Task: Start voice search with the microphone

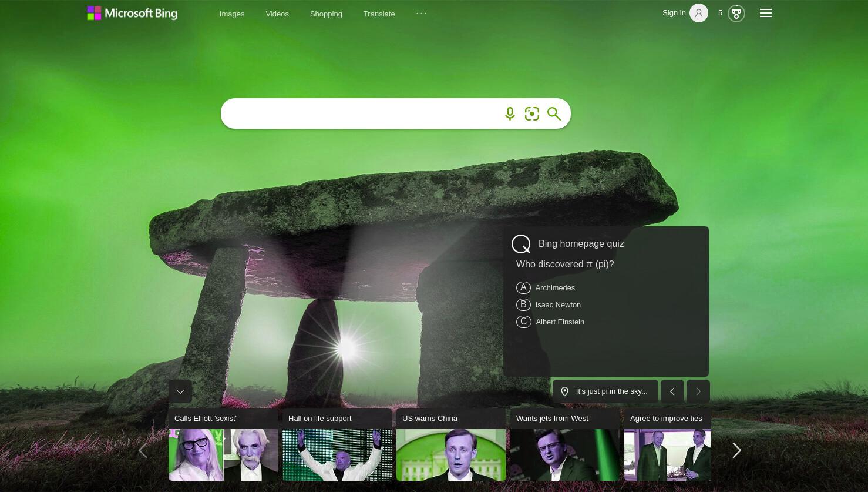Action: pyautogui.click(x=510, y=114)
